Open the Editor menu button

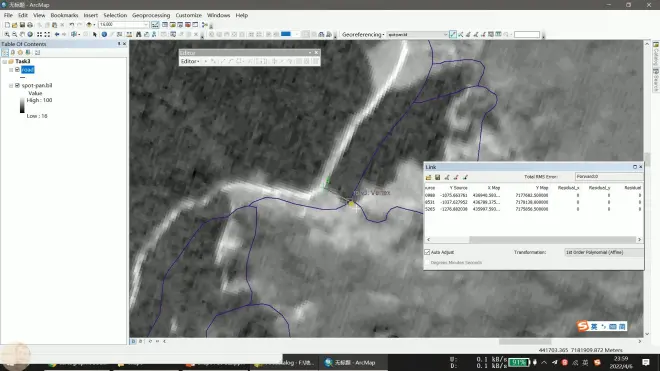pyautogui.click(x=190, y=61)
